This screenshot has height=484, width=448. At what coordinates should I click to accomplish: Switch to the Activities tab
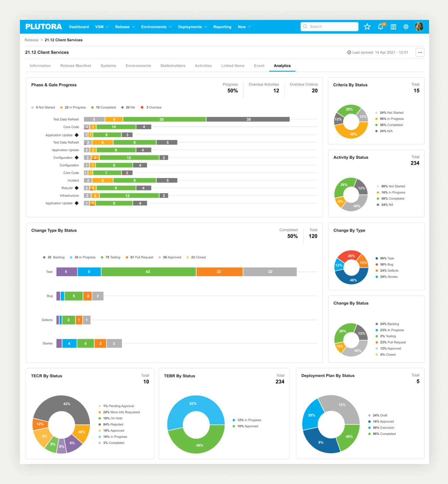[x=203, y=66]
